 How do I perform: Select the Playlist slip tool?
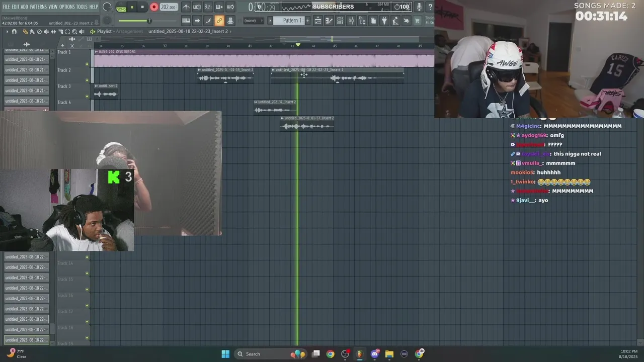click(53, 31)
